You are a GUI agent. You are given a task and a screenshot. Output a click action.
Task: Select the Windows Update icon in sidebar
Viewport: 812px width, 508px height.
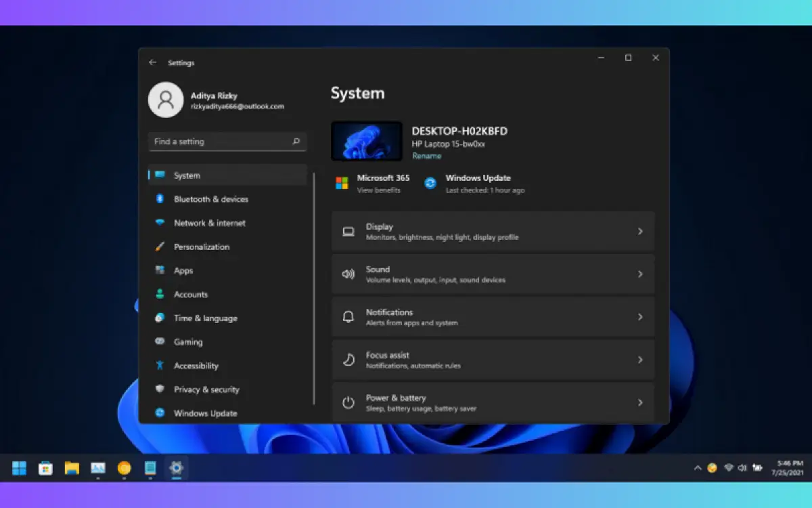click(x=160, y=413)
